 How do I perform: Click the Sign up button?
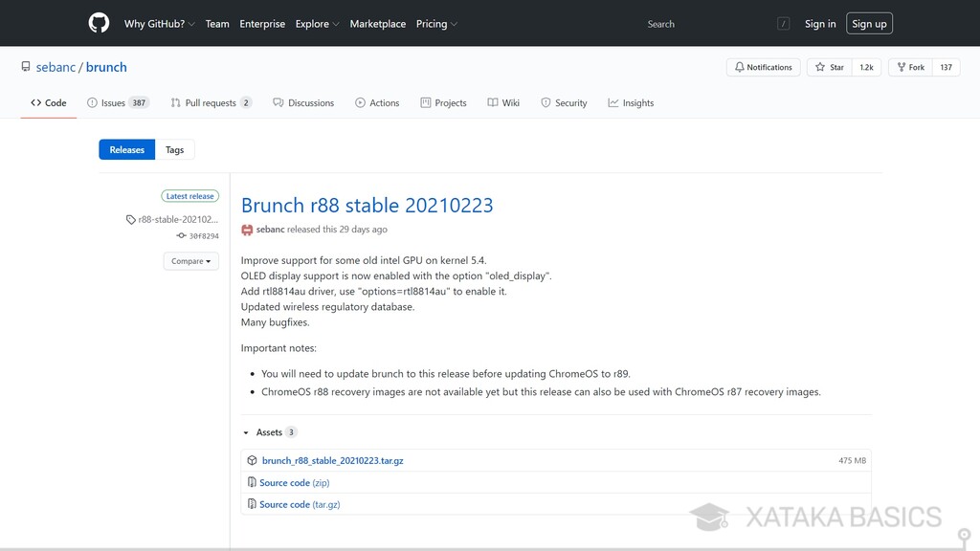(869, 24)
